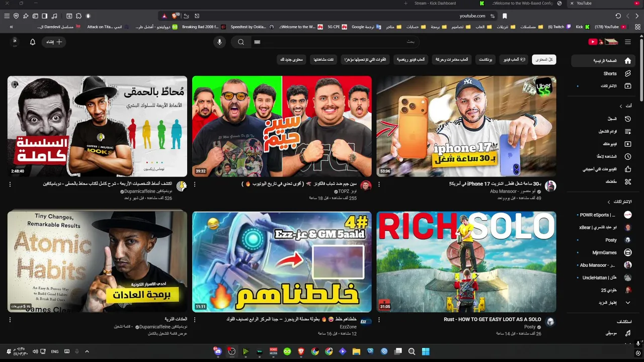Open Breaking Bad 2008 bookmark
The height and width of the screenshot is (362, 644).
coord(204,27)
